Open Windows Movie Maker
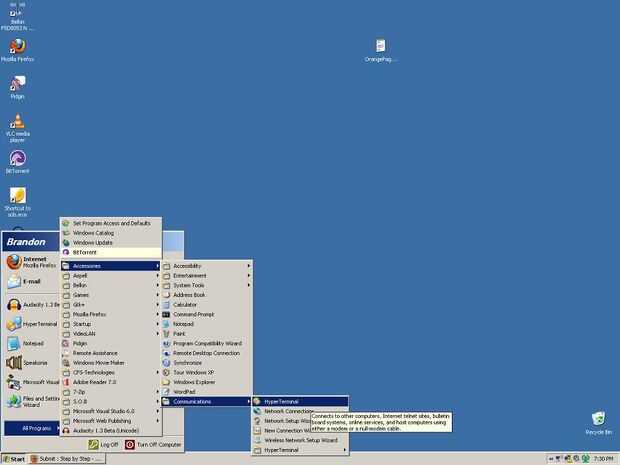The width and height of the screenshot is (620, 465). coord(111,363)
